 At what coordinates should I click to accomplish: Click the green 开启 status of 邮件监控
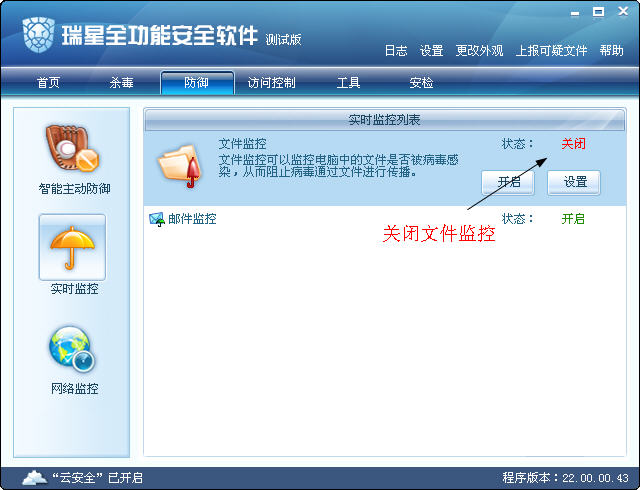point(573,219)
